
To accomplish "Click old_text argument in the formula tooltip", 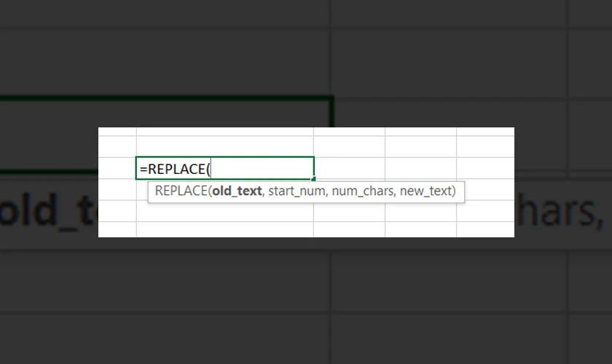I will click(x=237, y=191).
